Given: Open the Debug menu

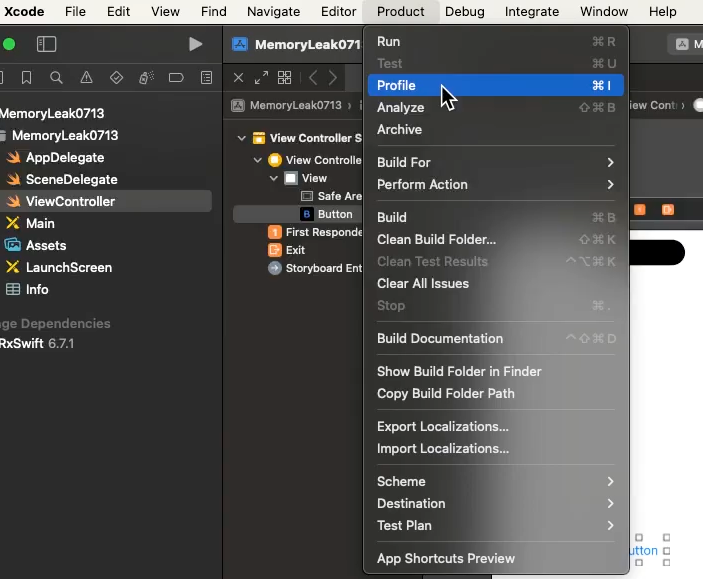Looking at the screenshot, I should point(464,11).
